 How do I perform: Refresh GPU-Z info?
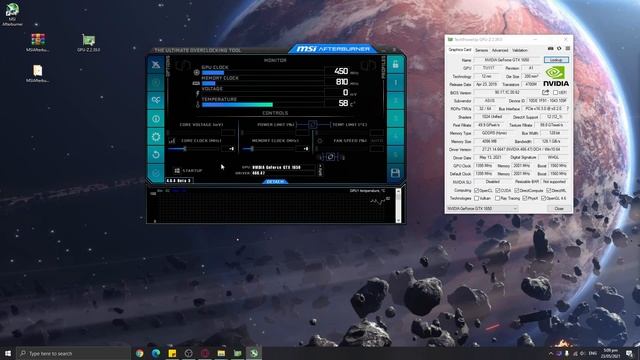point(559,49)
